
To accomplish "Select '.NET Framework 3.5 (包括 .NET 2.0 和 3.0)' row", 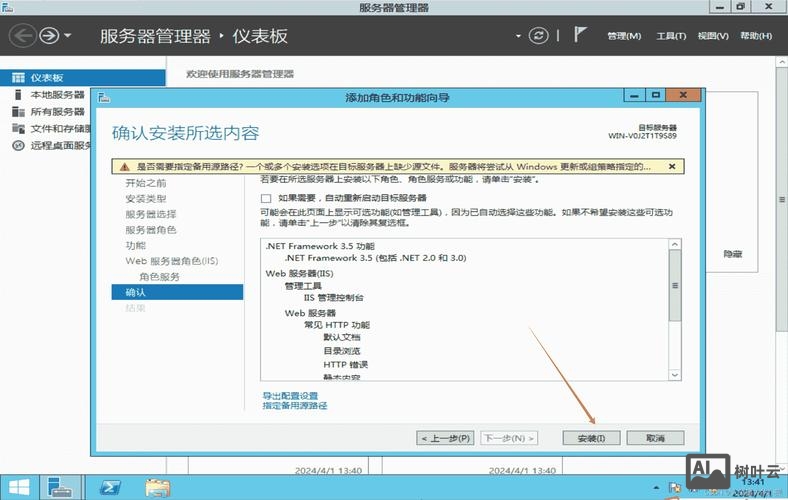I will tap(375, 258).
